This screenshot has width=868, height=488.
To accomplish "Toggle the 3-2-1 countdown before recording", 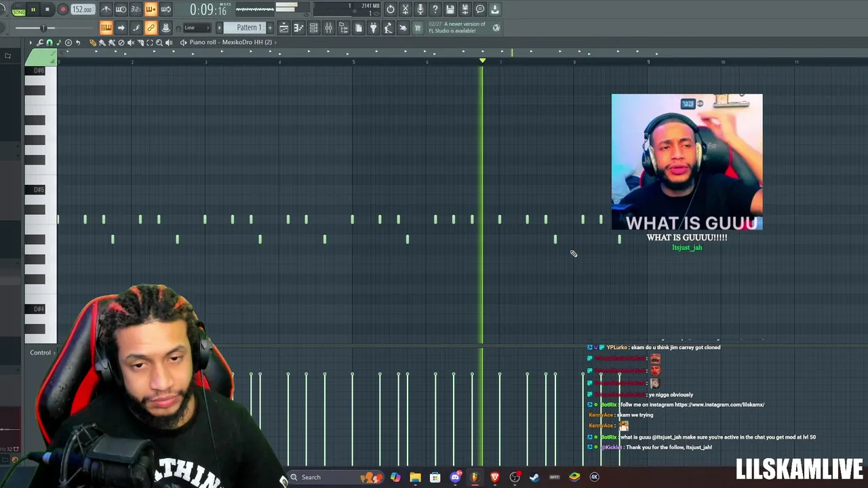I will coord(136,9).
